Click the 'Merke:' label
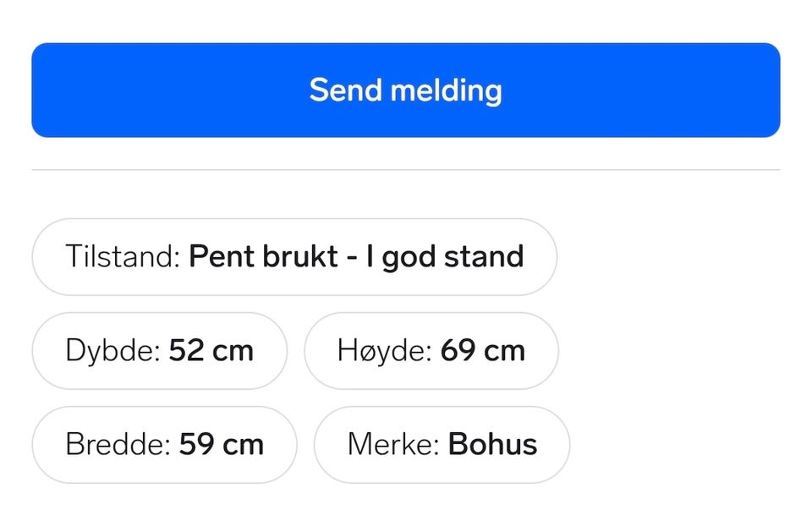 pyautogui.click(x=393, y=444)
